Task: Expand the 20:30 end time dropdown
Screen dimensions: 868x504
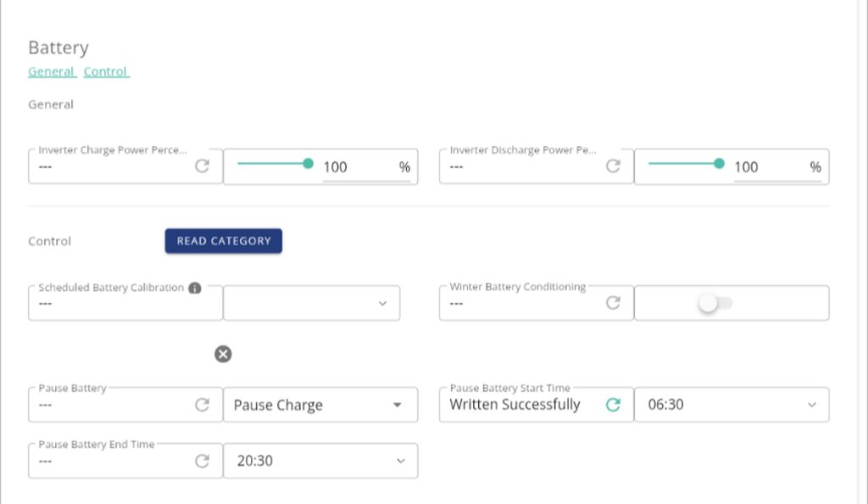Action: pos(320,461)
